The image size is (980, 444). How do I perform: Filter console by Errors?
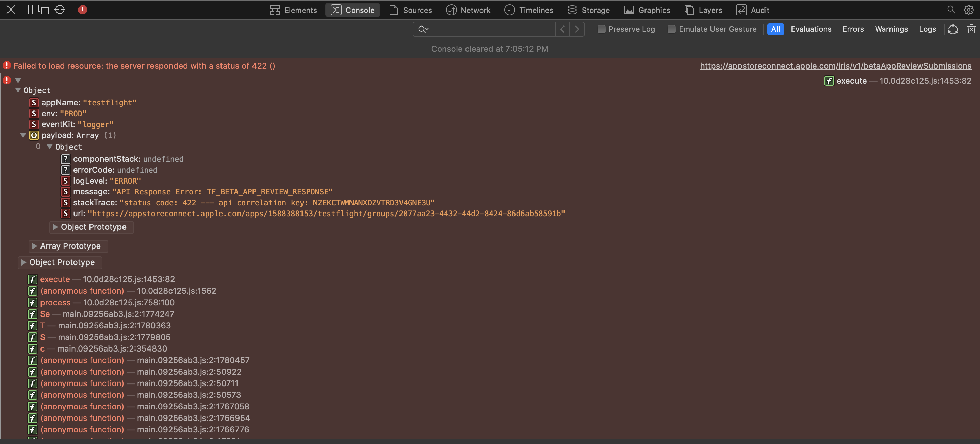852,29
